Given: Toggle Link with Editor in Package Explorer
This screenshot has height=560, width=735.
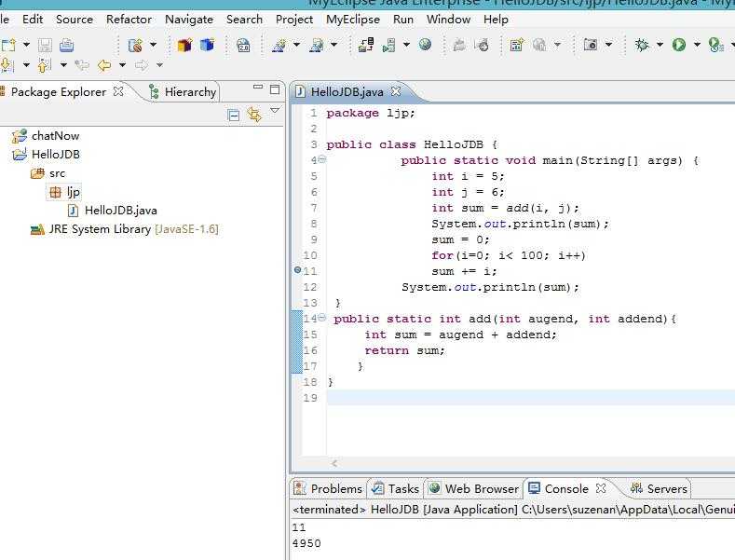Looking at the screenshot, I should 254,115.
